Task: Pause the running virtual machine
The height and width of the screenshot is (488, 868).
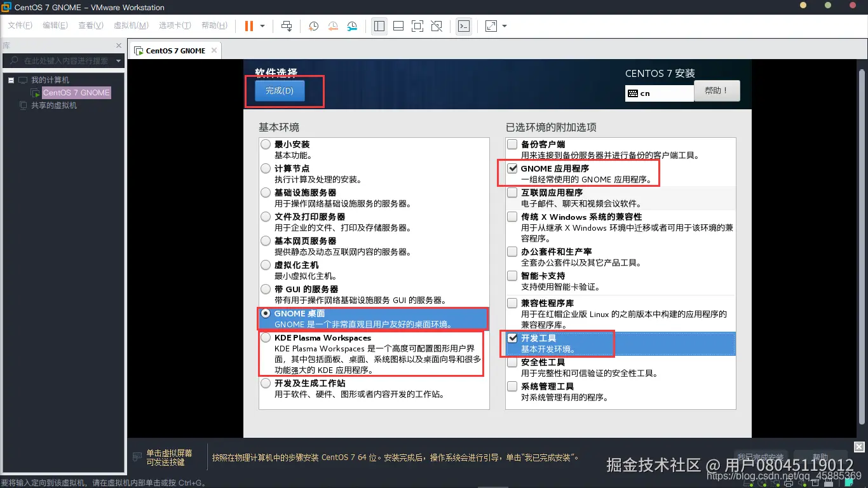Action: pos(248,26)
